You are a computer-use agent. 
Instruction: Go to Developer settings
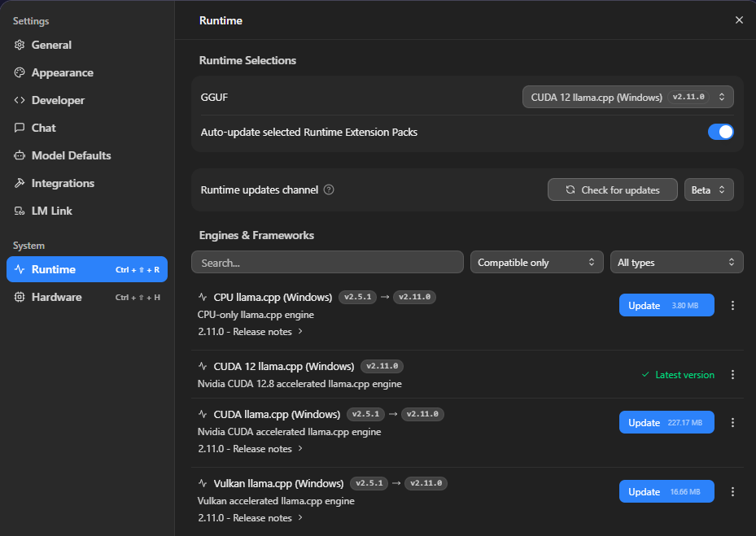click(87, 100)
